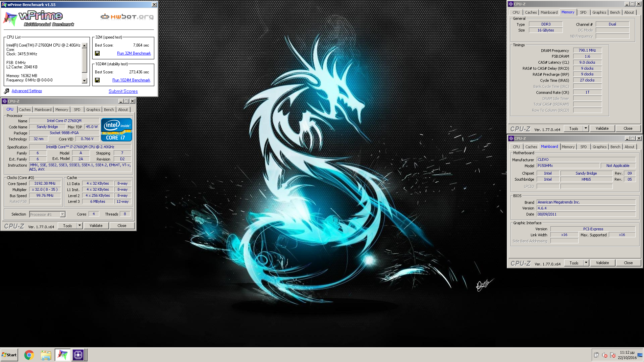Viewport: 644px width, 362px height.
Task: Click Run 1024M Benchmark link
Action: (x=131, y=80)
